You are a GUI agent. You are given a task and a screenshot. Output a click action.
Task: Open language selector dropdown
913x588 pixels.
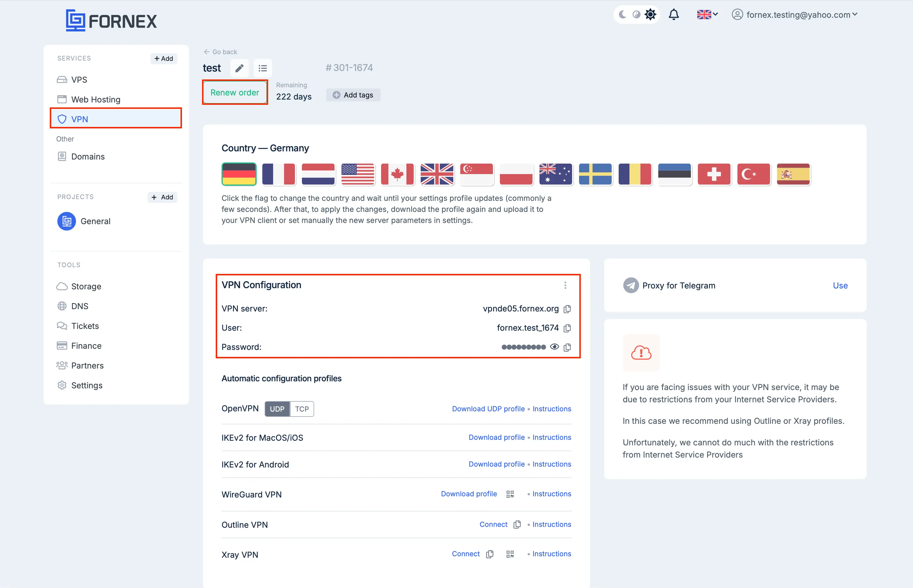[707, 15]
